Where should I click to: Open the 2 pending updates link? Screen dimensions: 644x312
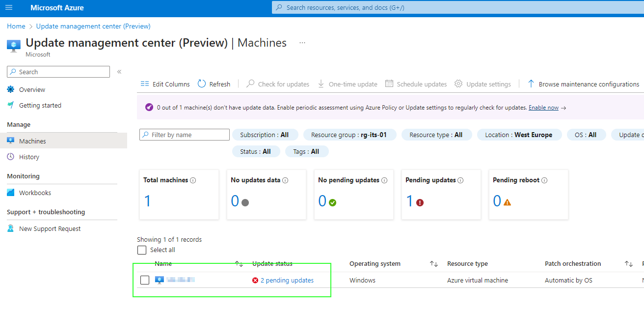[287, 280]
